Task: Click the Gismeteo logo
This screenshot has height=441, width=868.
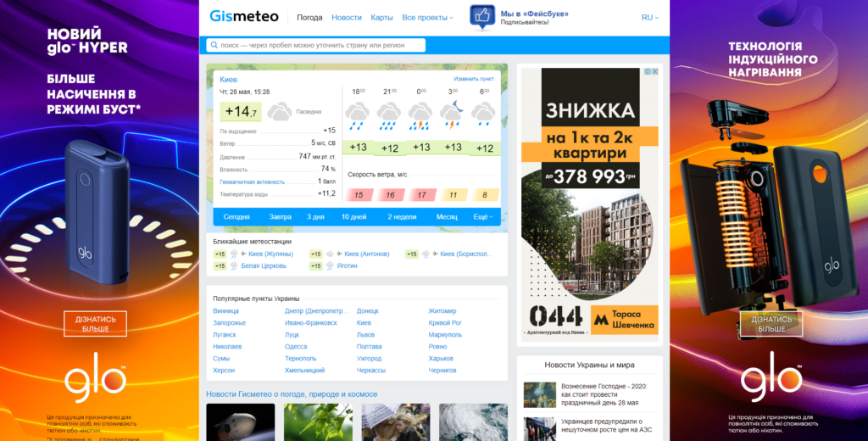Action: pyautogui.click(x=243, y=17)
